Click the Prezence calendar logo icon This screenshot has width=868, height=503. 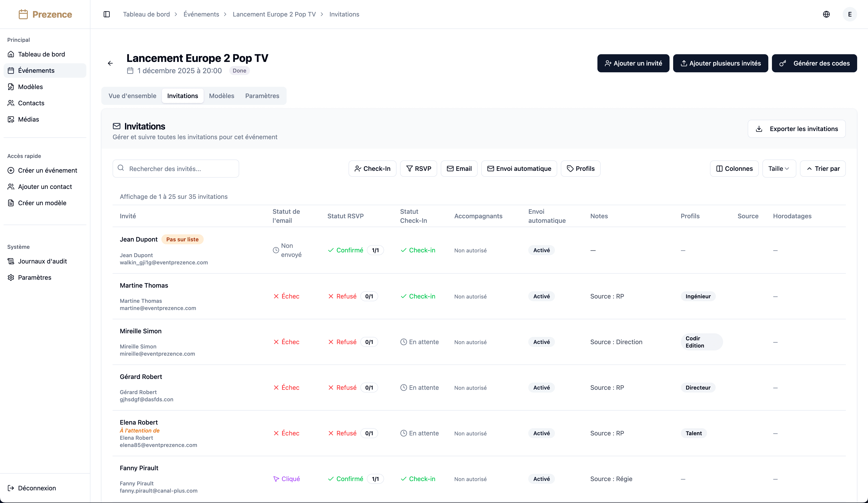point(23,14)
